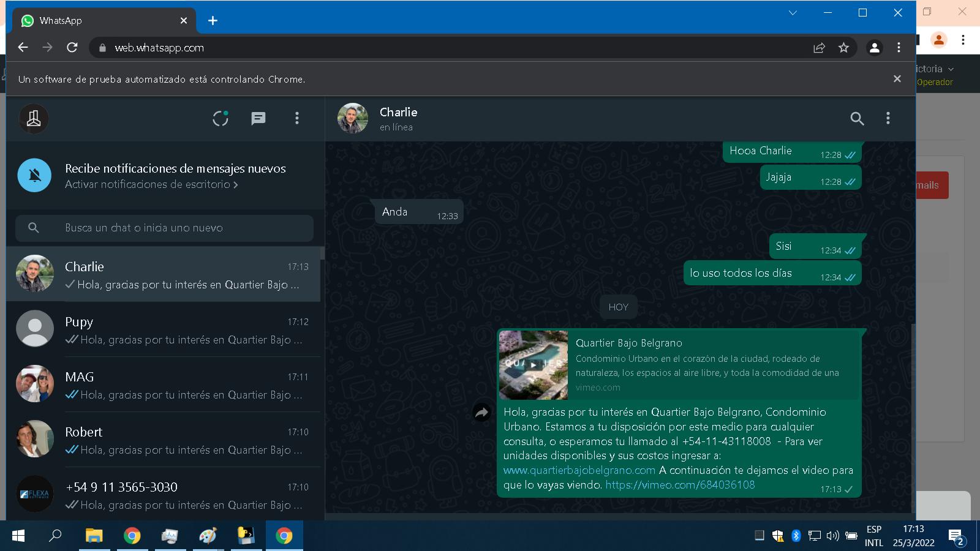Open the Chrome tab search chevron
This screenshot has width=980, height=551.
tap(793, 13)
